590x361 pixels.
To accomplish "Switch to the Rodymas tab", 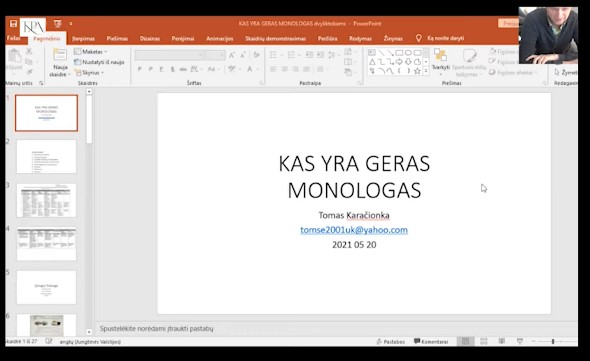I will (360, 38).
